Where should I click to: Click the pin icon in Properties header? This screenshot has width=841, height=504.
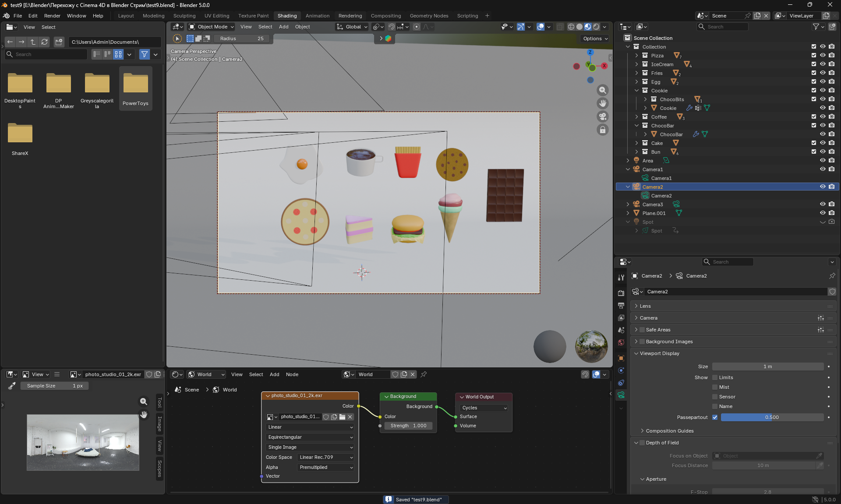pyautogui.click(x=832, y=276)
